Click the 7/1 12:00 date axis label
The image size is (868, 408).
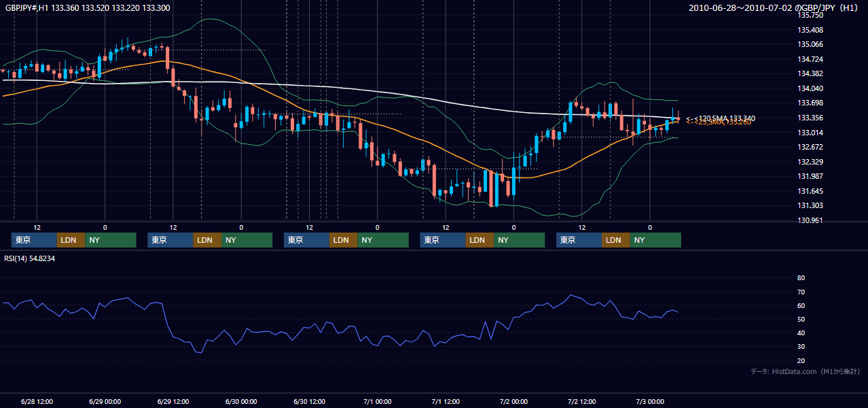[446, 401]
